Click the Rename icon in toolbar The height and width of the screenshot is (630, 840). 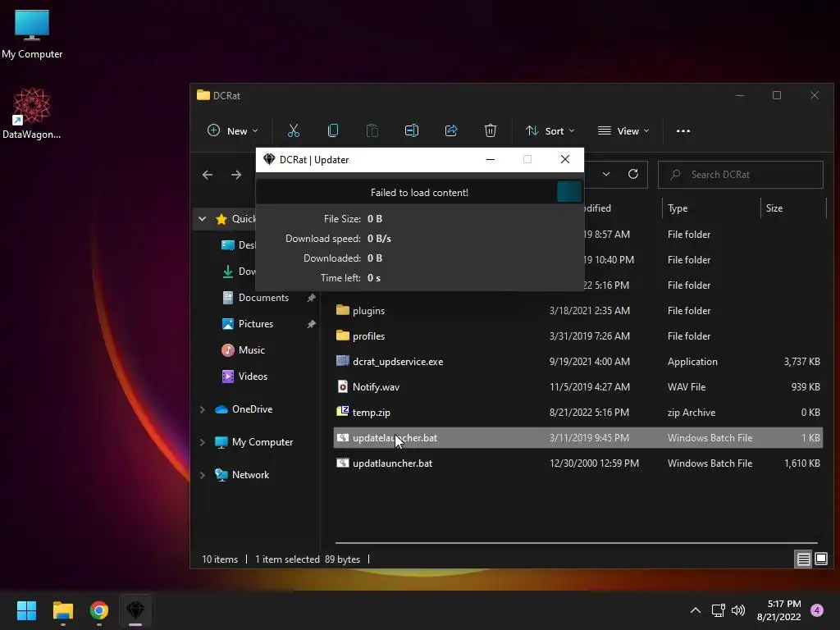(x=412, y=130)
